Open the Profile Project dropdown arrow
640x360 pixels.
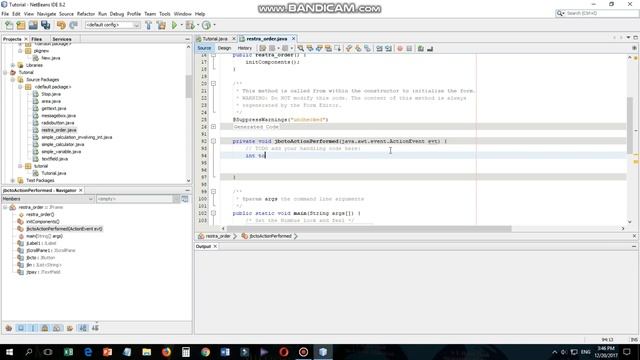(214, 25)
